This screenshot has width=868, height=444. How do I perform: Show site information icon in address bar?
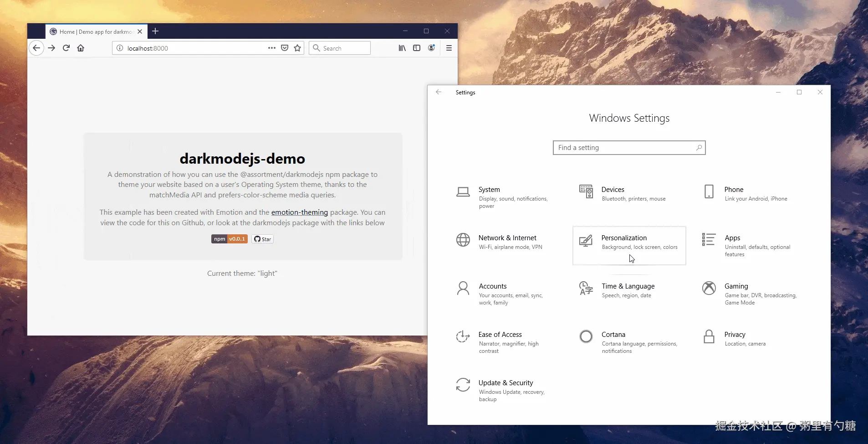point(120,48)
